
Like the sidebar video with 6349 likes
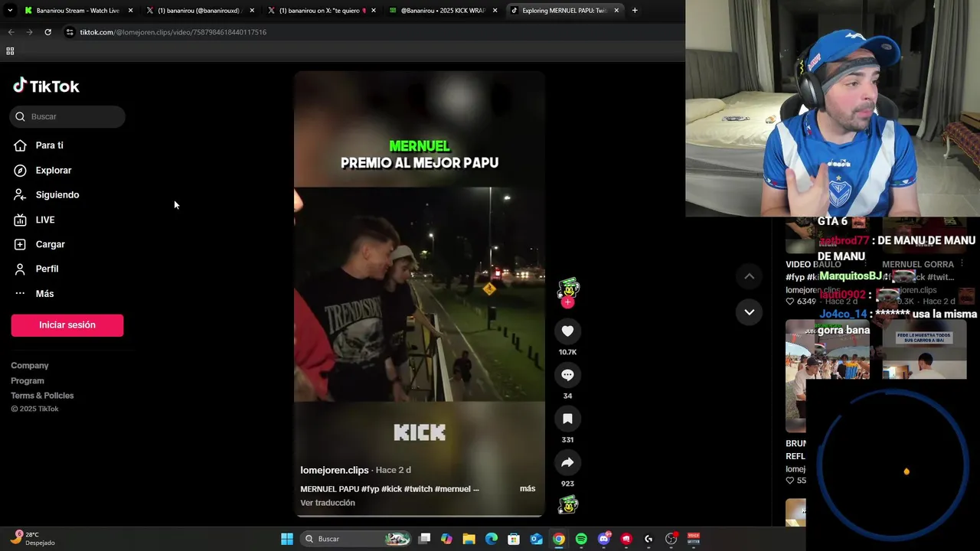pos(790,302)
